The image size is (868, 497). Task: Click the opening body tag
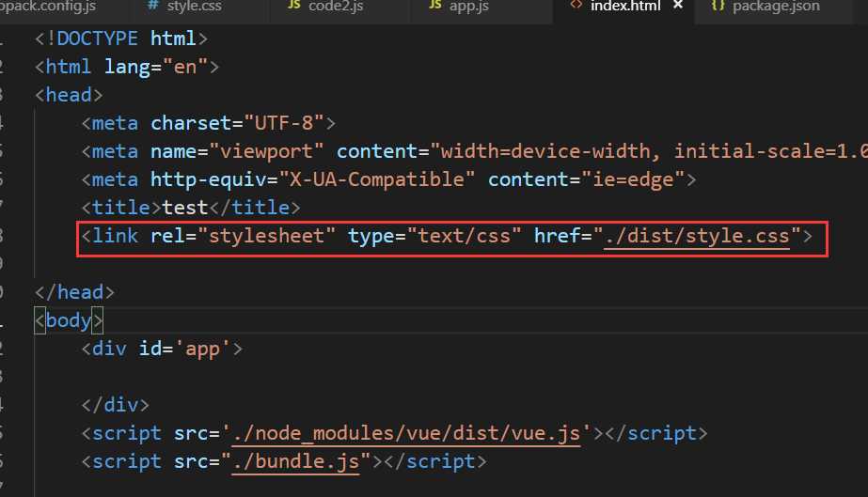68,320
